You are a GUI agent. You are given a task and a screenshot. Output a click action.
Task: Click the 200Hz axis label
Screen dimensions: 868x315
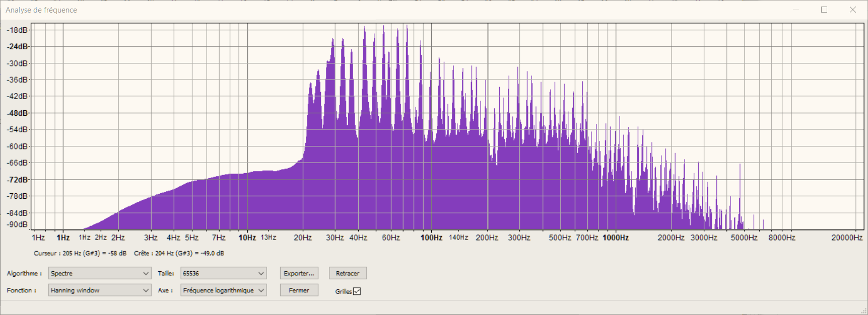tap(487, 238)
